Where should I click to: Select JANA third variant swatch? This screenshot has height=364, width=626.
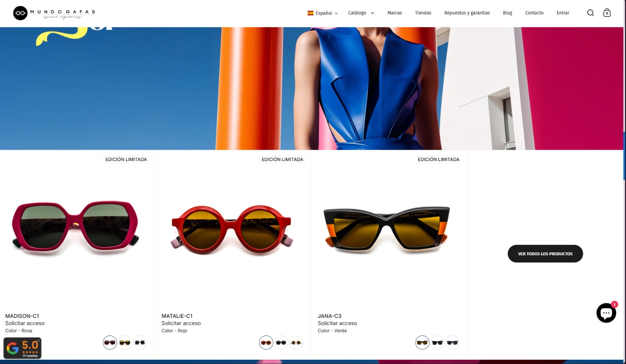[x=452, y=342]
